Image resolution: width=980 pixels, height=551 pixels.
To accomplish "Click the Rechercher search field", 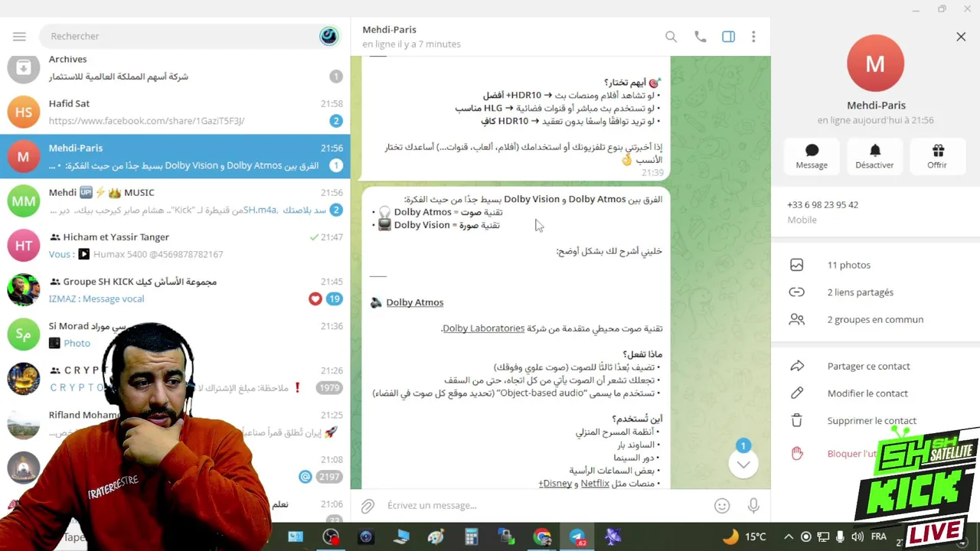I will [180, 36].
